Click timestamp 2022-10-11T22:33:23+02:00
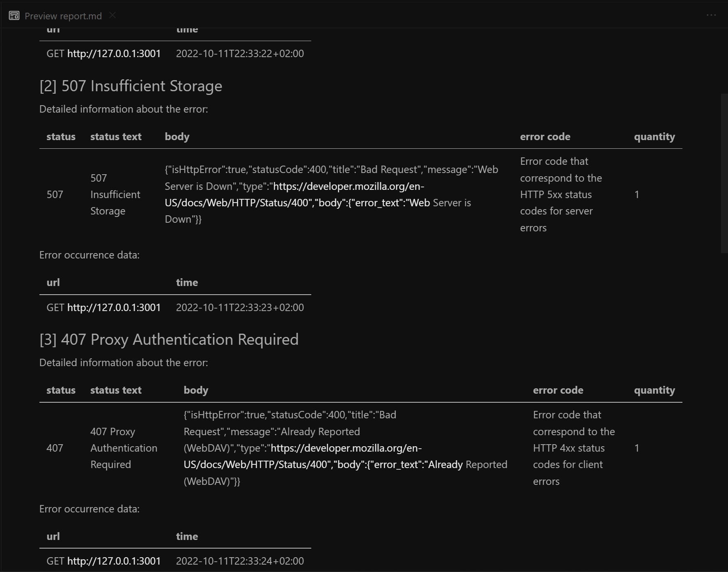Viewport: 728px width, 572px height. (240, 307)
